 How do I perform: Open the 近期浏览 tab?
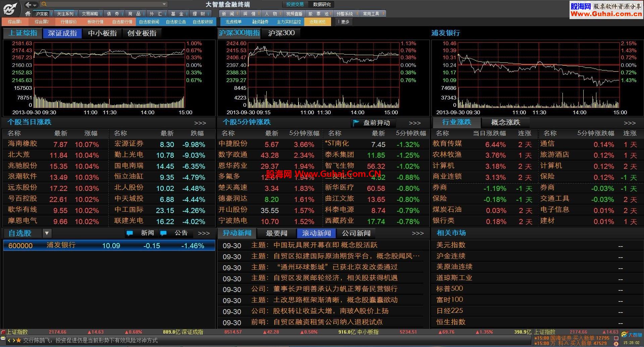[317, 22]
